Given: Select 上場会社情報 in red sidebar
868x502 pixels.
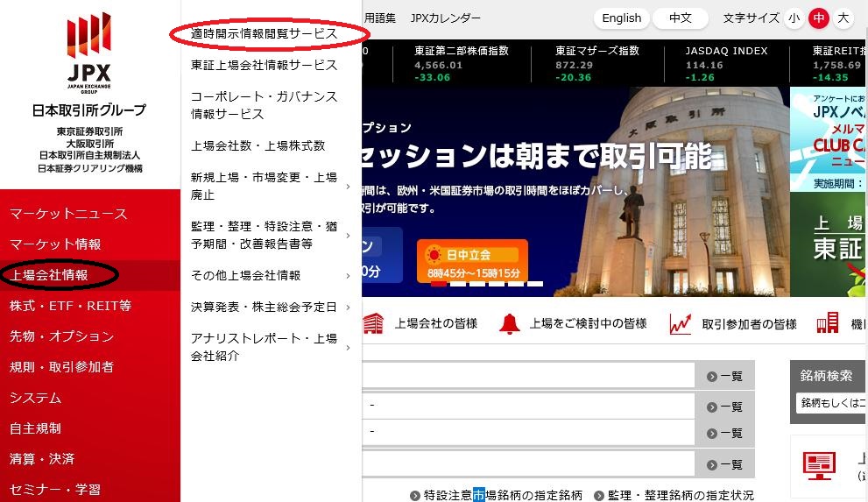Looking at the screenshot, I should click(x=49, y=275).
